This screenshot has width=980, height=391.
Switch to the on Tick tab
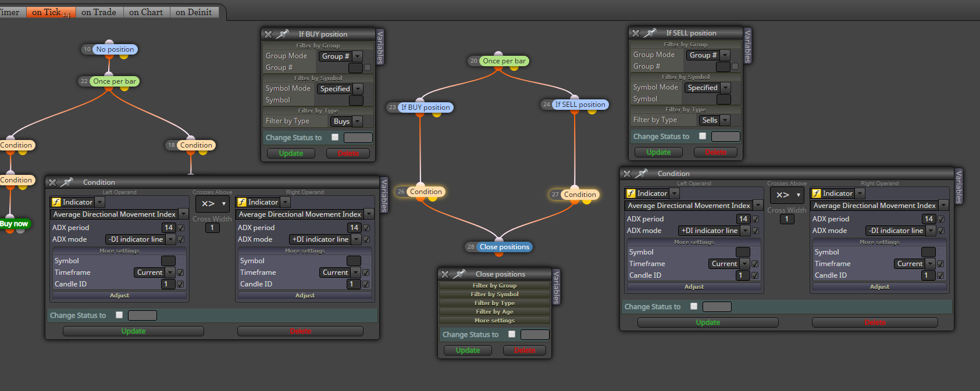[x=51, y=12]
